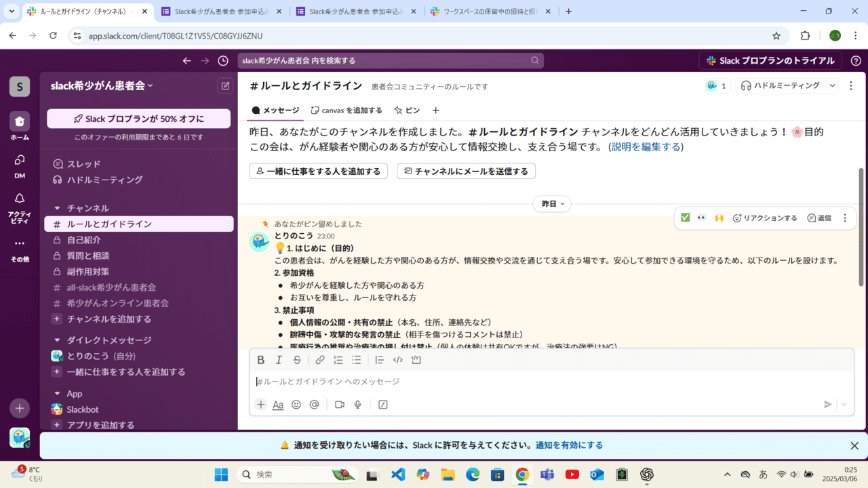Start a huddle with ハドルミーティング button
Viewport: 868px width, 488px height.
(x=781, y=85)
